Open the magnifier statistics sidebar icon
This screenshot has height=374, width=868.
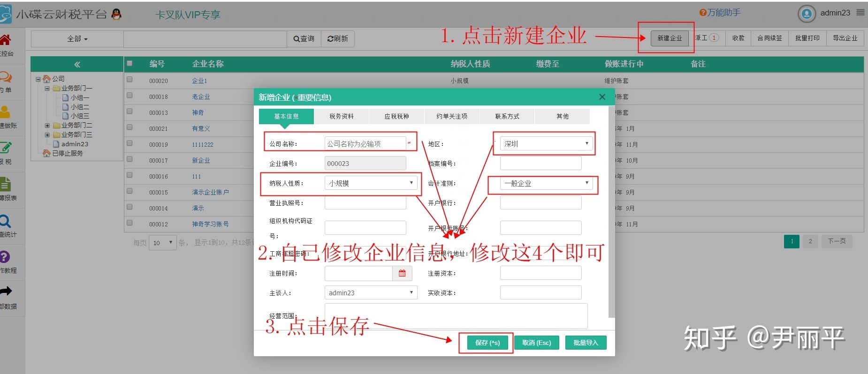tap(5, 221)
